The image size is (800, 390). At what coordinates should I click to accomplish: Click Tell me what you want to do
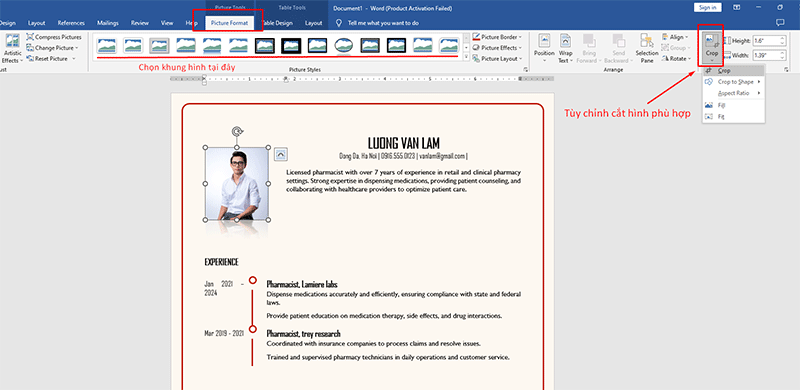coord(378,23)
